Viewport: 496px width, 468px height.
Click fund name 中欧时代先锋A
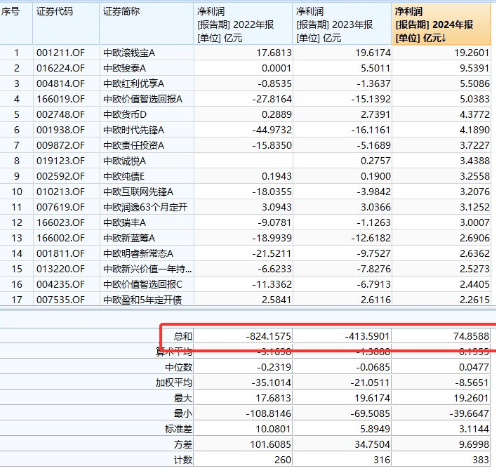point(134,130)
